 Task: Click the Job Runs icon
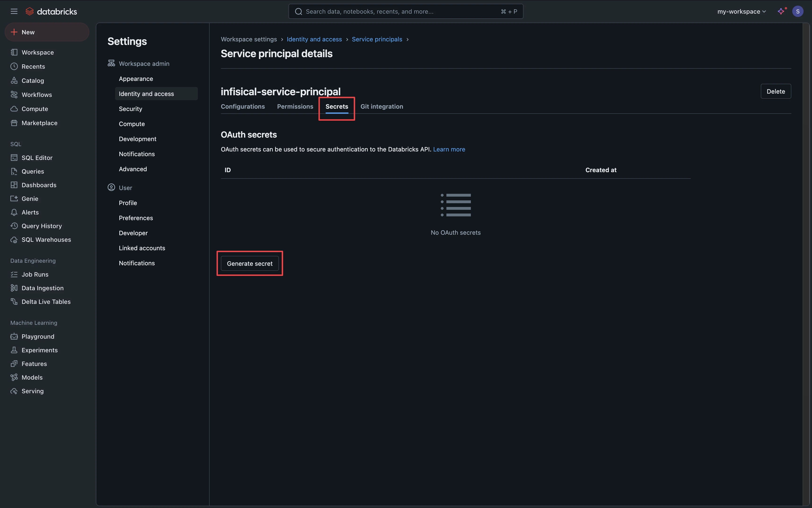pyautogui.click(x=14, y=274)
